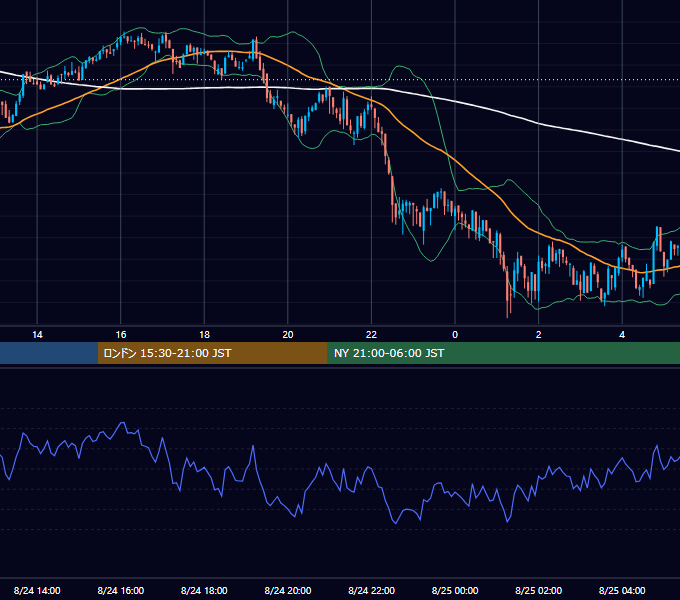This screenshot has width=680, height=600.
Task: Select the 20 hour tick label
Action: 288,335
